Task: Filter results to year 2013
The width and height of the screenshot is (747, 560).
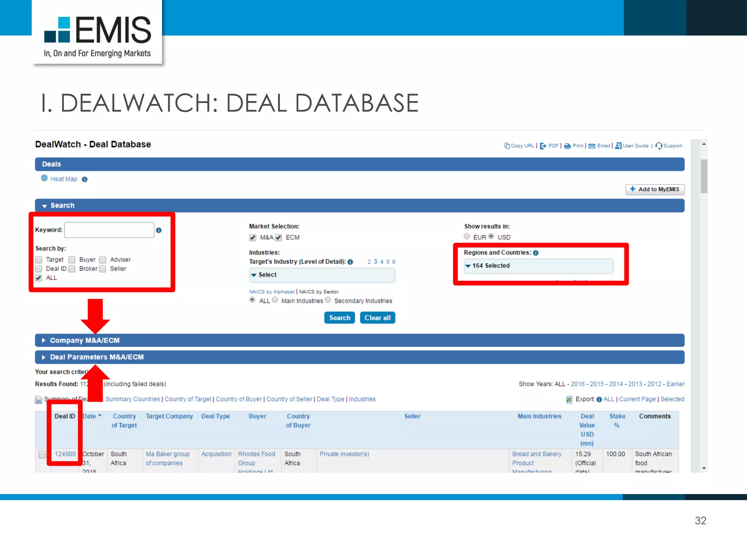Action: pos(635,384)
